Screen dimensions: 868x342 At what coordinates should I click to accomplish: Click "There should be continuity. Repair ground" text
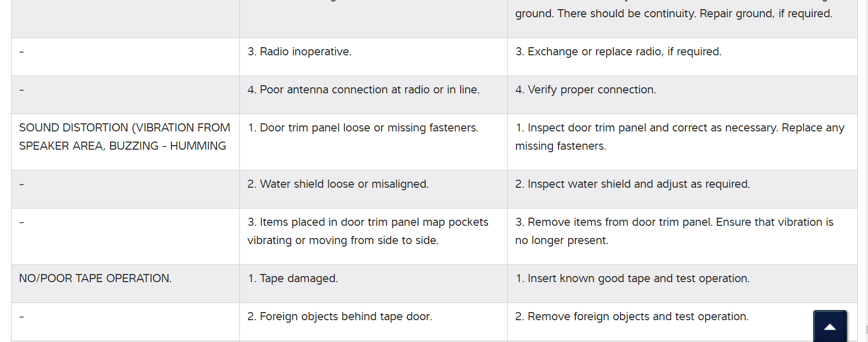point(674,14)
